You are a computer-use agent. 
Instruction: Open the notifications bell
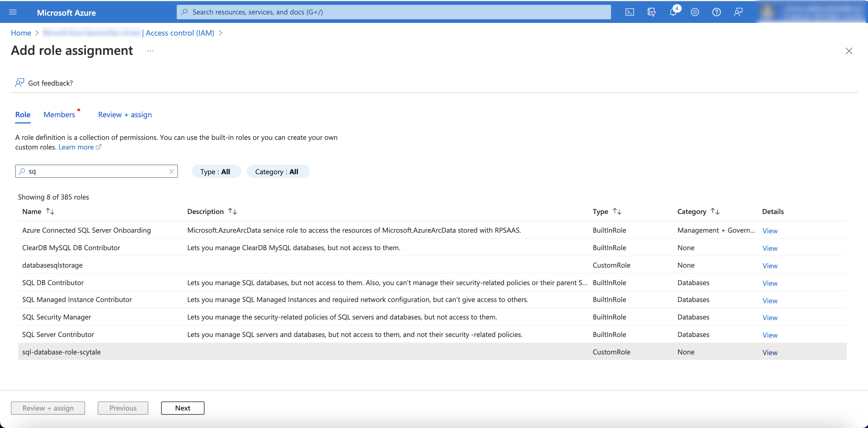pos(673,12)
